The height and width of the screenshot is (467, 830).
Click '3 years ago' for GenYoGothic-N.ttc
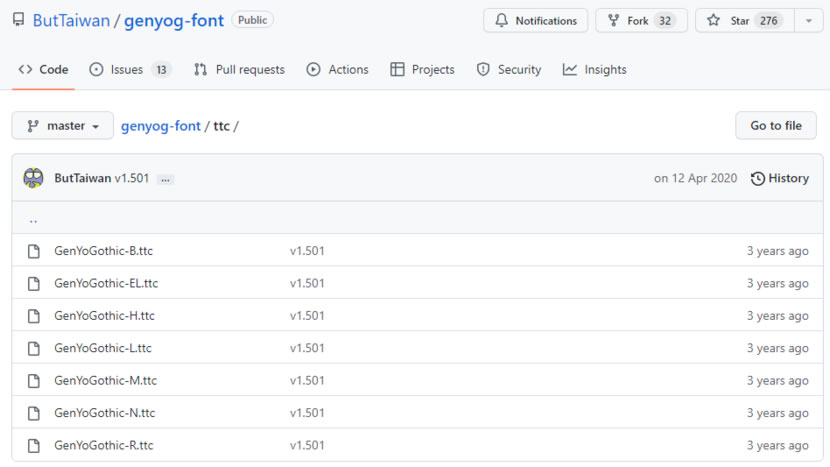coord(778,412)
